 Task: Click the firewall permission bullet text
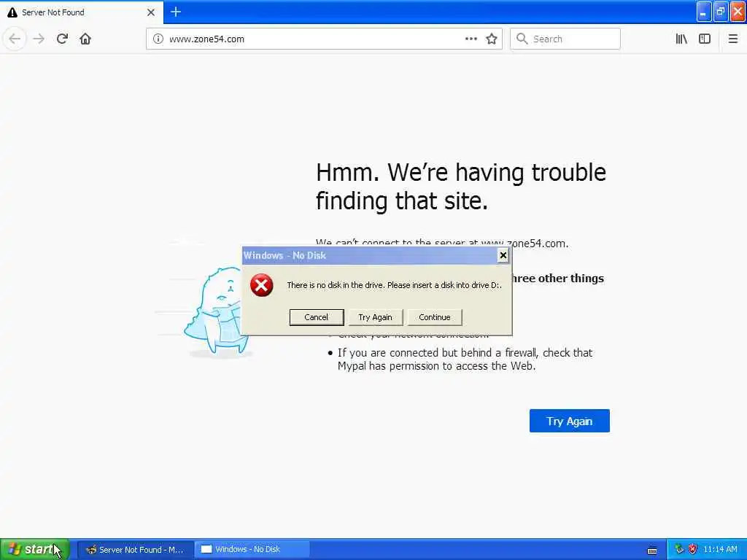click(x=465, y=359)
